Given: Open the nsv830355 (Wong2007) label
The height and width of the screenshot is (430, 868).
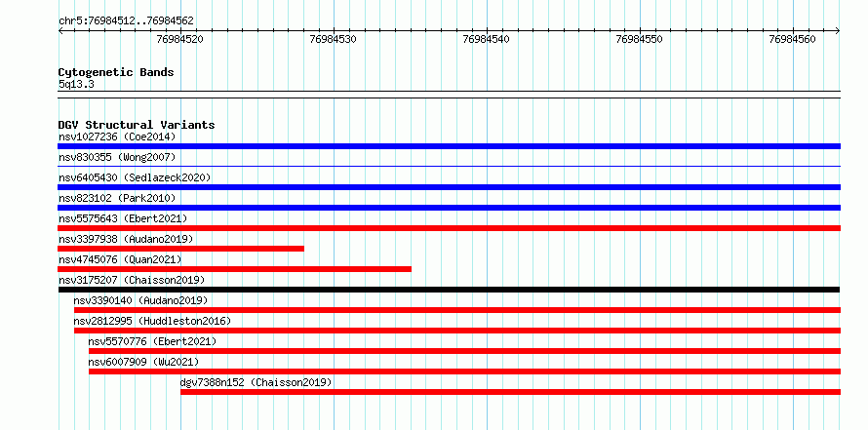Looking at the screenshot, I should (x=117, y=157).
